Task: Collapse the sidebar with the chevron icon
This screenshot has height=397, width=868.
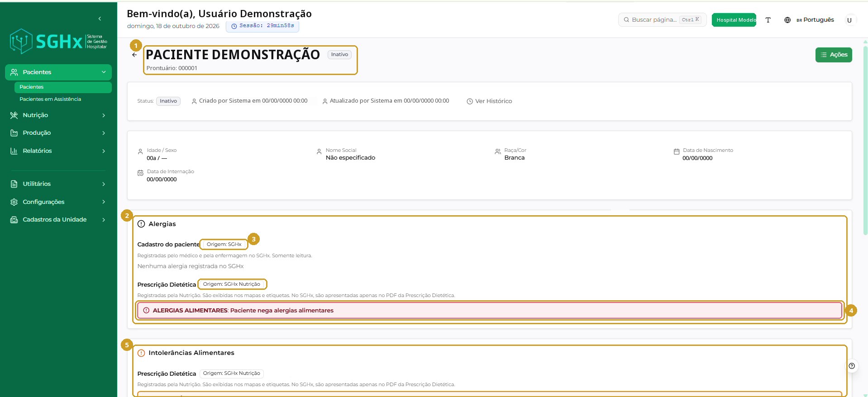Action: [x=100, y=19]
